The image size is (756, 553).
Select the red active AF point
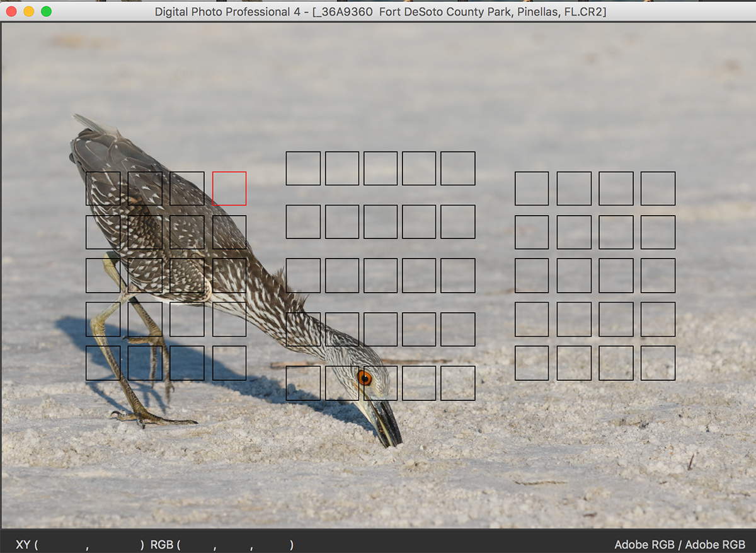(229, 188)
